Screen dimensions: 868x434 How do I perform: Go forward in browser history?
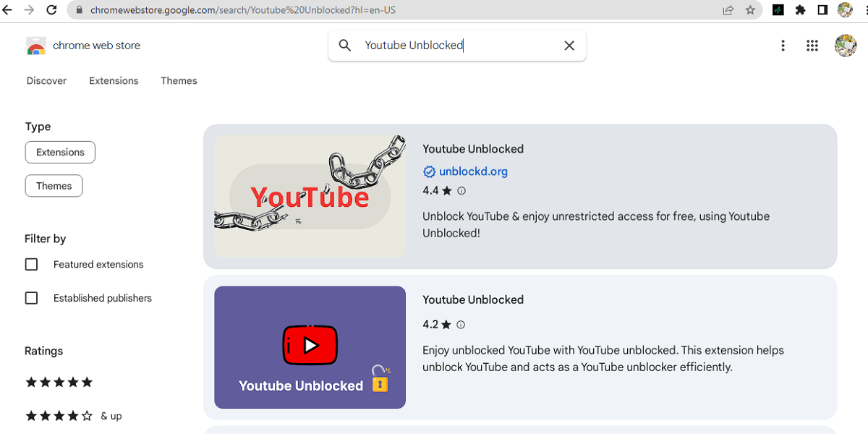[30, 10]
